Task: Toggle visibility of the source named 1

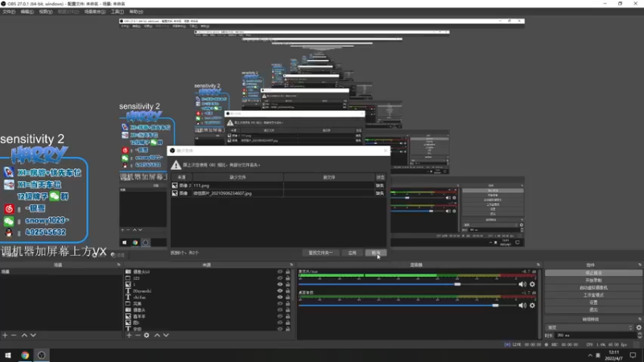Action: (x=280, y=285)
